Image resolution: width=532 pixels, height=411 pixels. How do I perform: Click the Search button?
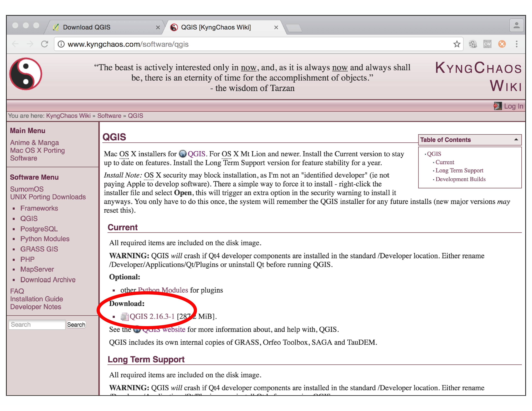pos(76,325)
